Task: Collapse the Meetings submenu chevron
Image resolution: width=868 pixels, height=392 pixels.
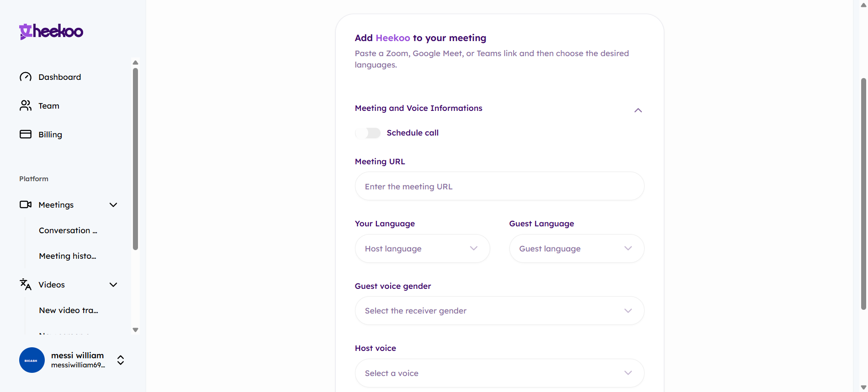Action: point(113,205)
